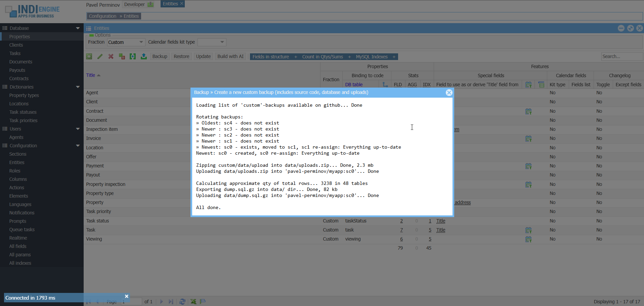This screenshot has width=644, height=306.
Task: Close the Backup log dialog
Action: pos(449,93)
